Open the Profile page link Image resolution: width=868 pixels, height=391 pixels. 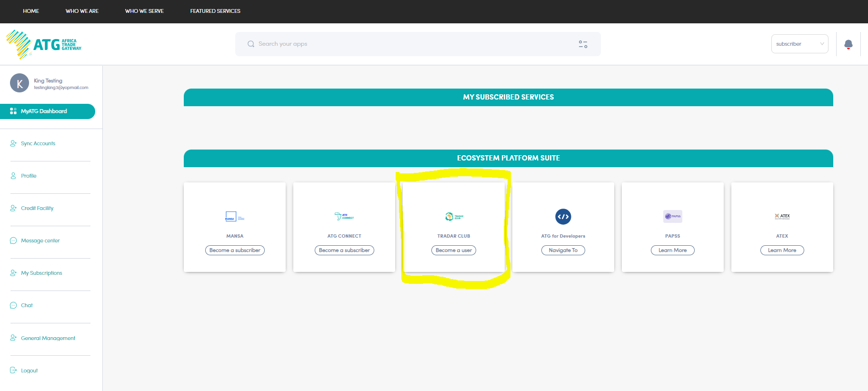29,176
